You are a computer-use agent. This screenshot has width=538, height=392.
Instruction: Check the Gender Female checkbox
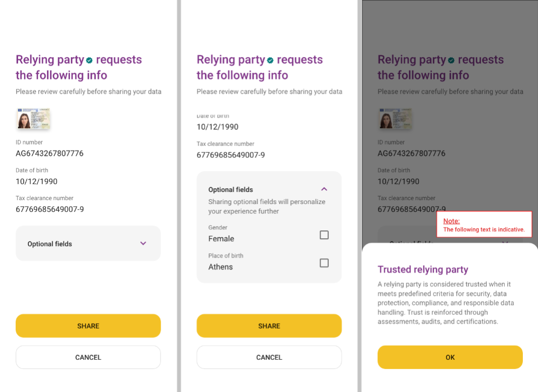click(x=324, y=235)
